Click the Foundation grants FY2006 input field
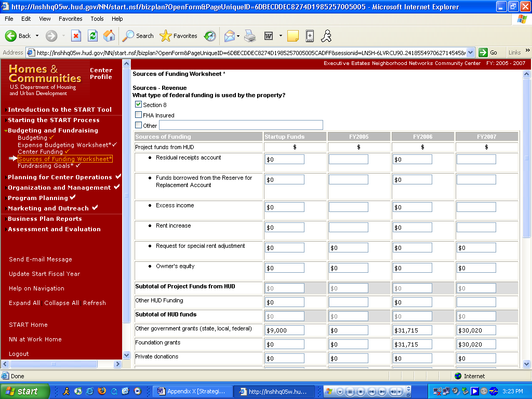Image resolution: width=532 pixels, height=399 pixels. coord(412,344)
